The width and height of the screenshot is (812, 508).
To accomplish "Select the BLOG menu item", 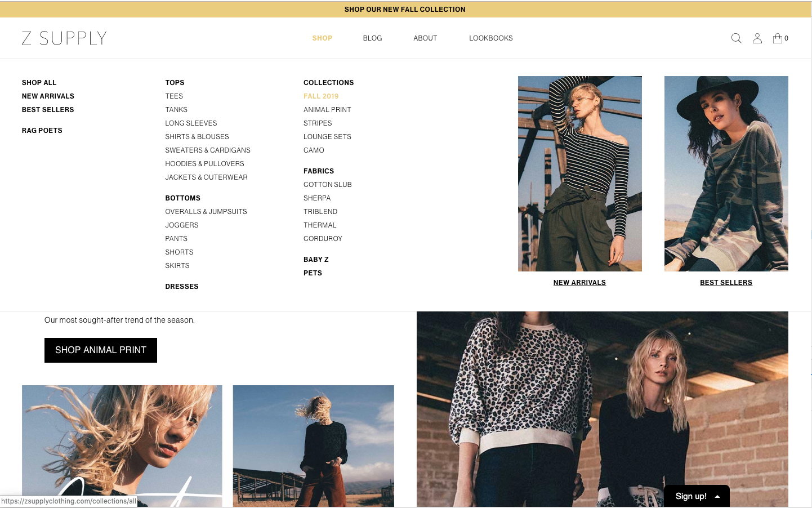I will point(372,38).
